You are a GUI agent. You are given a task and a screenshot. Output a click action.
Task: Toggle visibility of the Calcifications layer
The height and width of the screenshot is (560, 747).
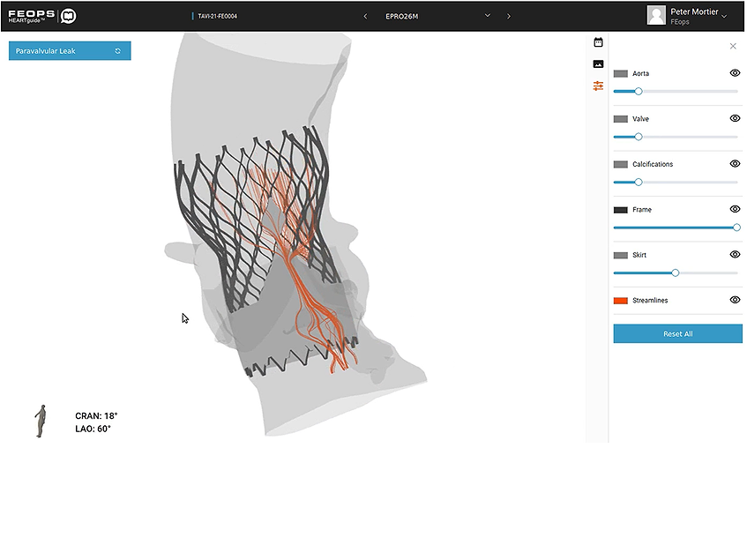point(735,164)
